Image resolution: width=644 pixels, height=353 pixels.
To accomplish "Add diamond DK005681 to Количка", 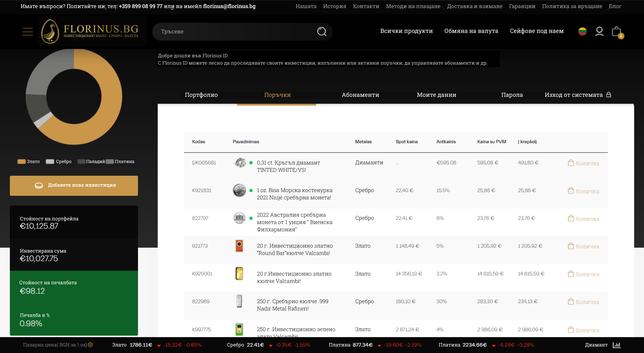I will pyautogui.click(x=583, y=163).
